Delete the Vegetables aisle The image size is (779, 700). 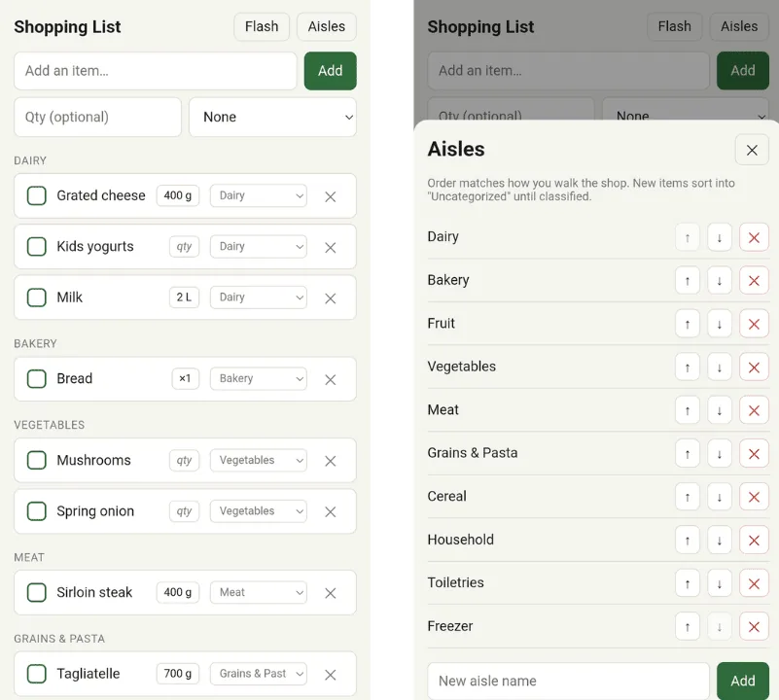(754, 367)
